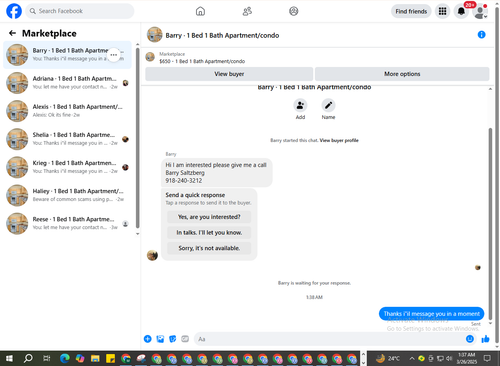Image resolution: width=500 pixels, height=366 pixels.
Task: Click the chat header listing thumbnail
Action: click(x=155, y=35)
